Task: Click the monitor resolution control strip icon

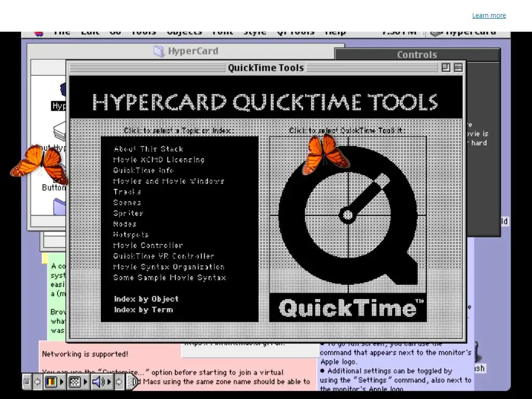Action: [74, 382]
